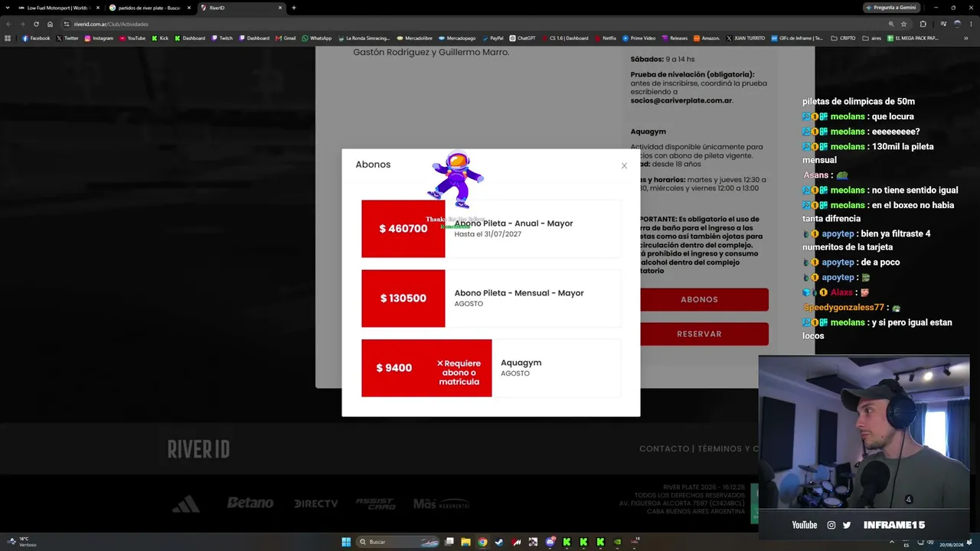Open the Instagram bookmark
Screen dimensions: 980x551
pos(99,38)
